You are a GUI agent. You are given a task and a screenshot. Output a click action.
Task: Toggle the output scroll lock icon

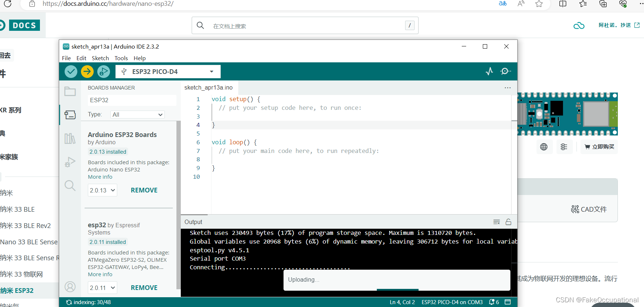pos(508,222)
